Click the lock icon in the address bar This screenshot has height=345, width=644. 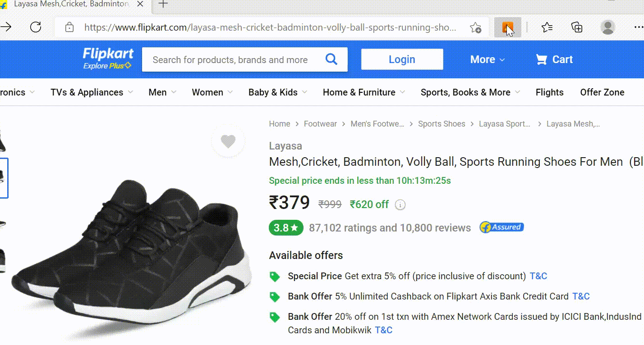pos(69,27)
